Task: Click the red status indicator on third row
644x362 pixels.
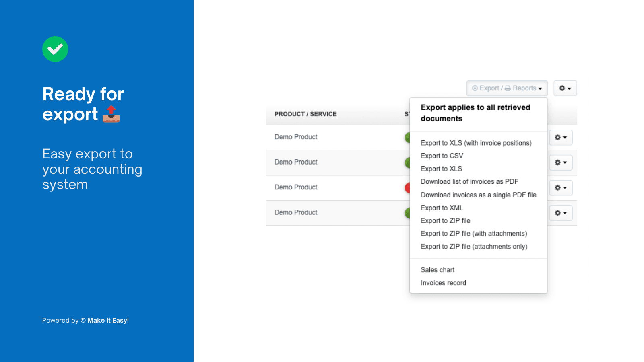Action: coord(407,188)
